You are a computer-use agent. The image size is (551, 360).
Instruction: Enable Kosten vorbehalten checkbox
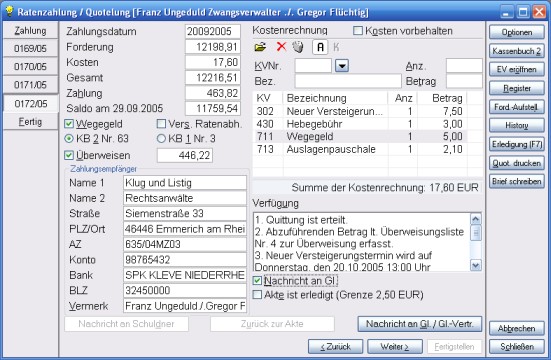[x=357, y=31]
